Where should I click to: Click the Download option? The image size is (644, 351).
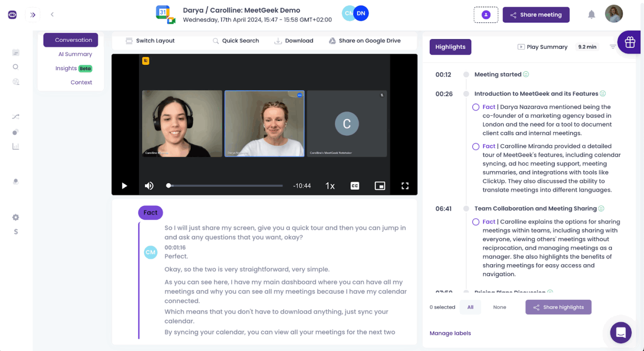(294, 41)
